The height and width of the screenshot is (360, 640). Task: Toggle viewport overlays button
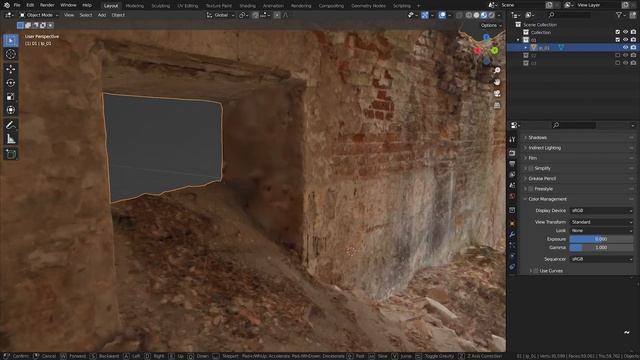[x=442, y=15]
